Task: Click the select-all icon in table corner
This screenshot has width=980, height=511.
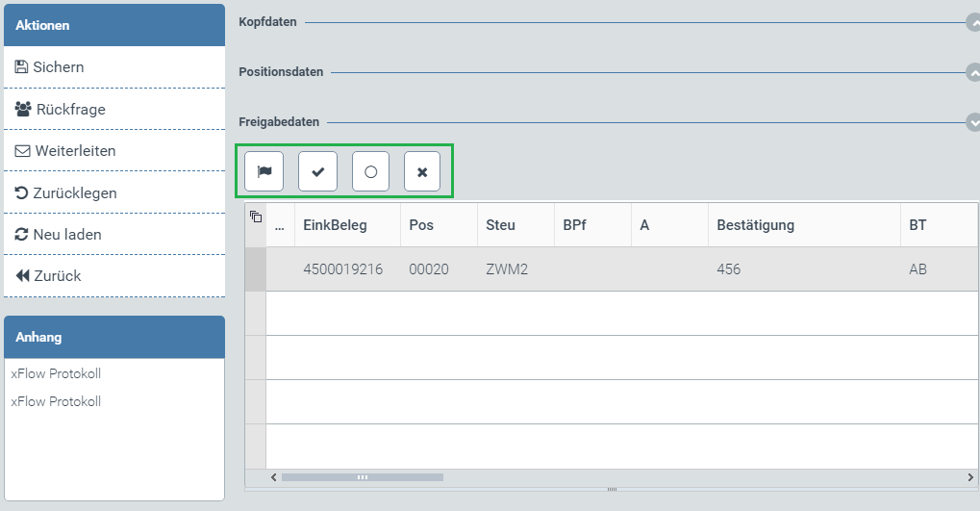Action: [x=256, y=217]
